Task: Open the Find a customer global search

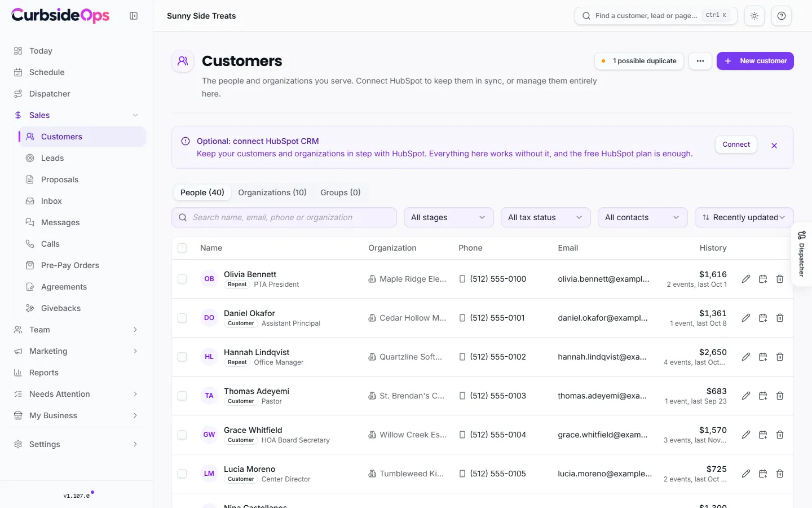Action: point(656,16)
